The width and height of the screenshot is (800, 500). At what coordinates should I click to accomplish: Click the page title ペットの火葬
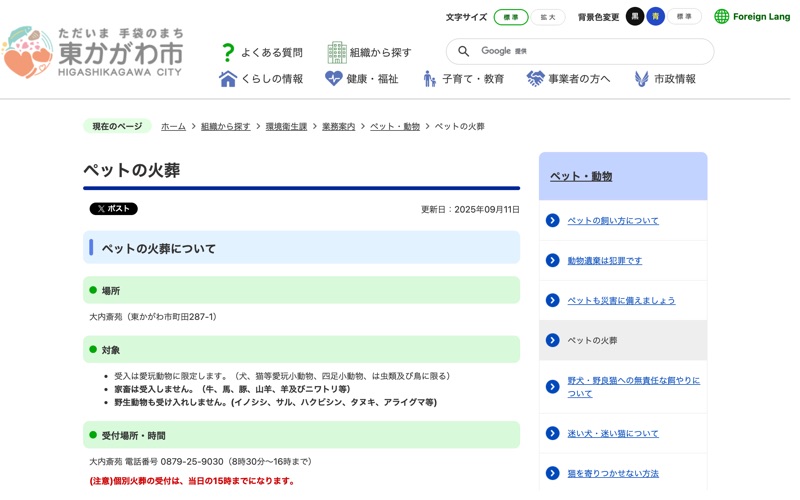132,170
